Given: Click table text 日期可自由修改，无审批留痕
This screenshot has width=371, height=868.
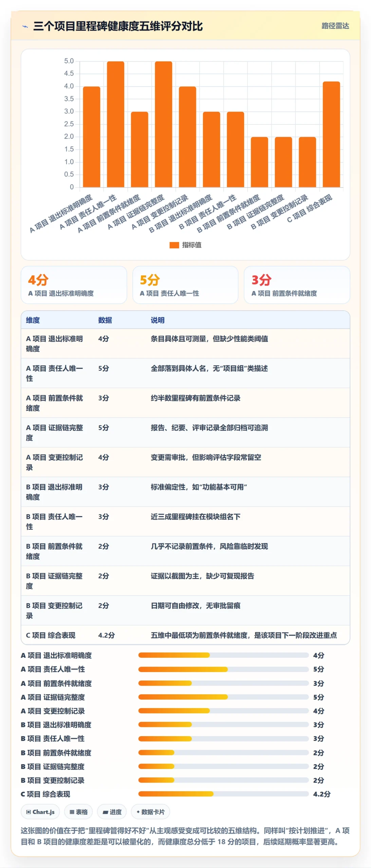Looking at the screenshot, I should coord(196,606).
